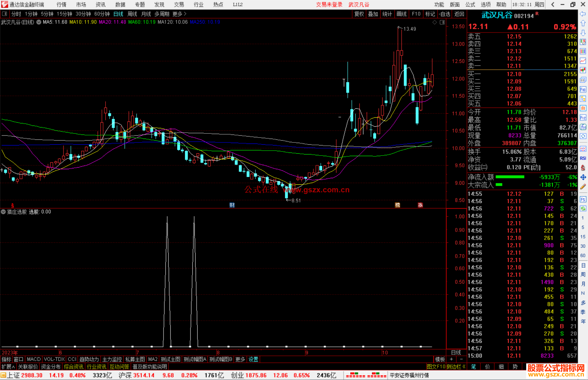Collapse the 侧边栏 sidebar toggle

point(456,367)
